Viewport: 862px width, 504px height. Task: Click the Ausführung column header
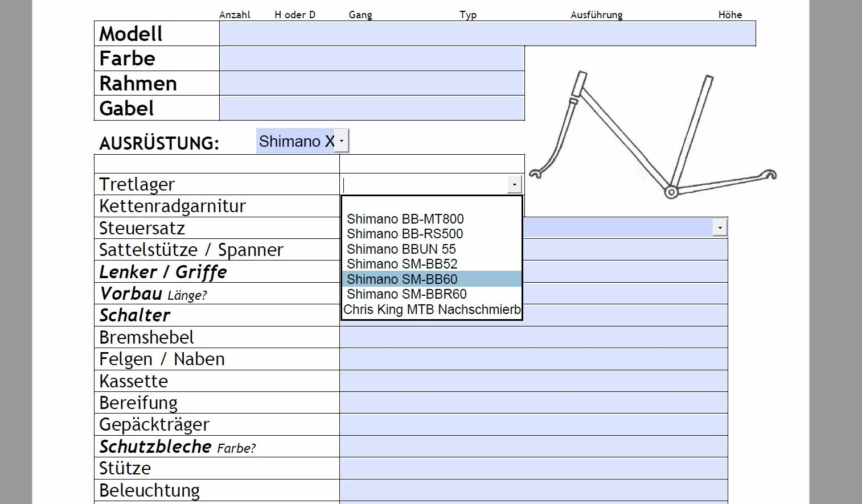pyautogui.click(x=597, y=15)
